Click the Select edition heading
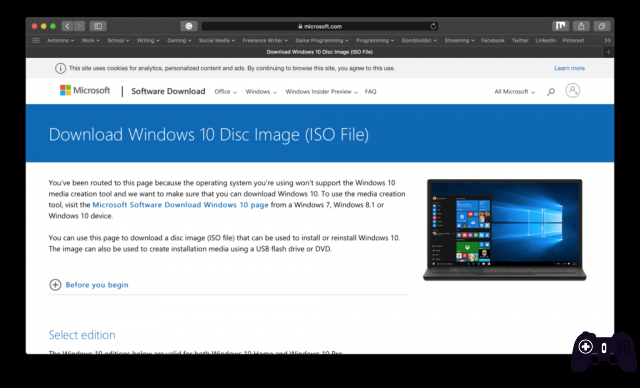Screen dimensions: 640x388 point(82,335)
